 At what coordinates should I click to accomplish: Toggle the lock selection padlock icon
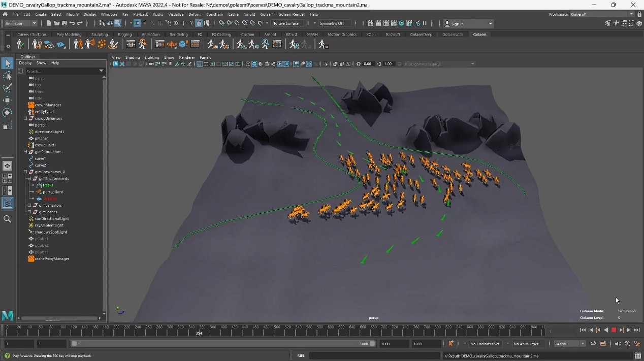click(x=199, y=23)
